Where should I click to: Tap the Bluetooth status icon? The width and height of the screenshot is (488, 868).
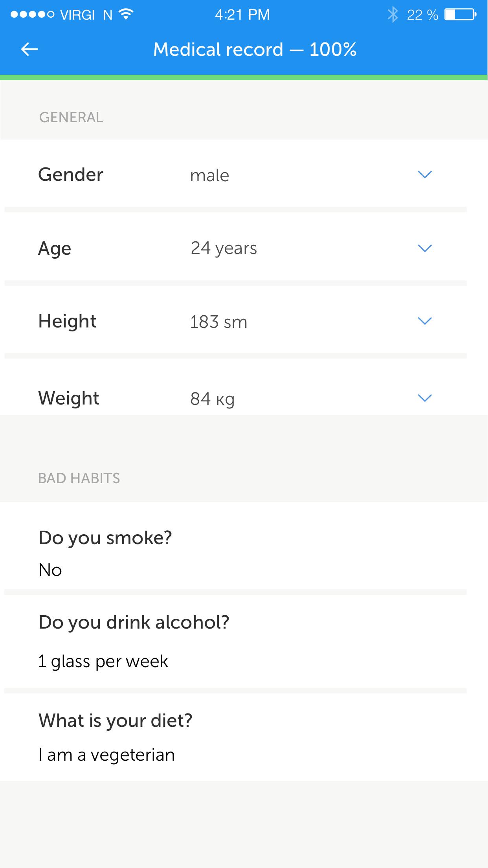click(393, 15)
